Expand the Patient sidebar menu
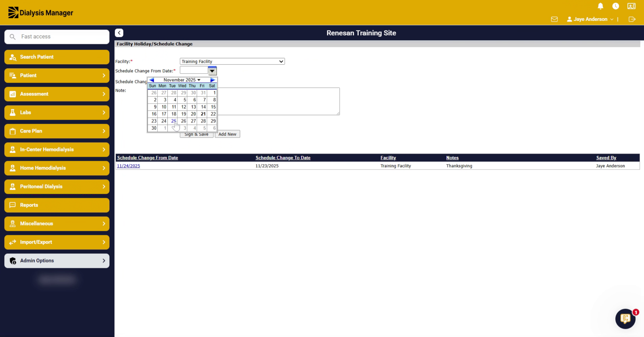This screenshot has width=644, height=337. coord(57,75)
